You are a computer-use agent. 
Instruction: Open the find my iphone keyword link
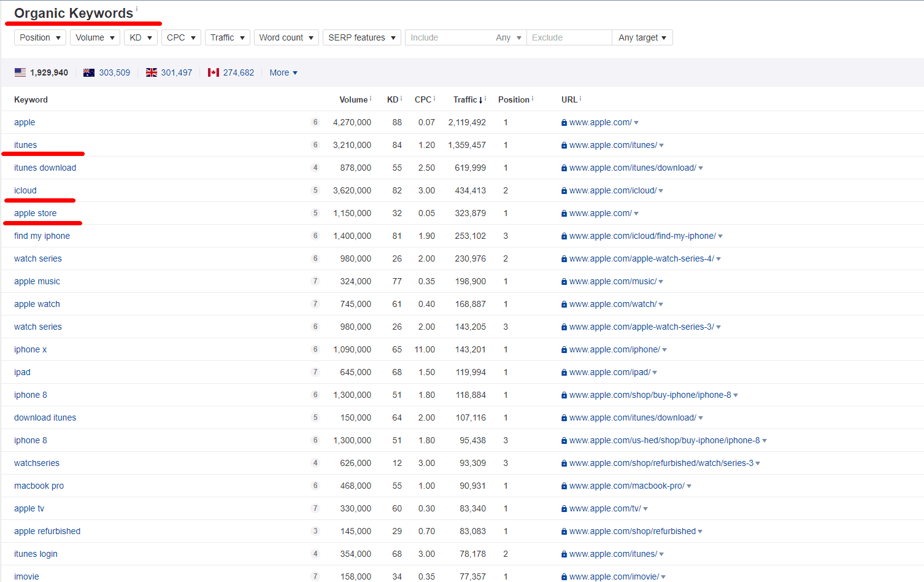(x=42, y=236)
